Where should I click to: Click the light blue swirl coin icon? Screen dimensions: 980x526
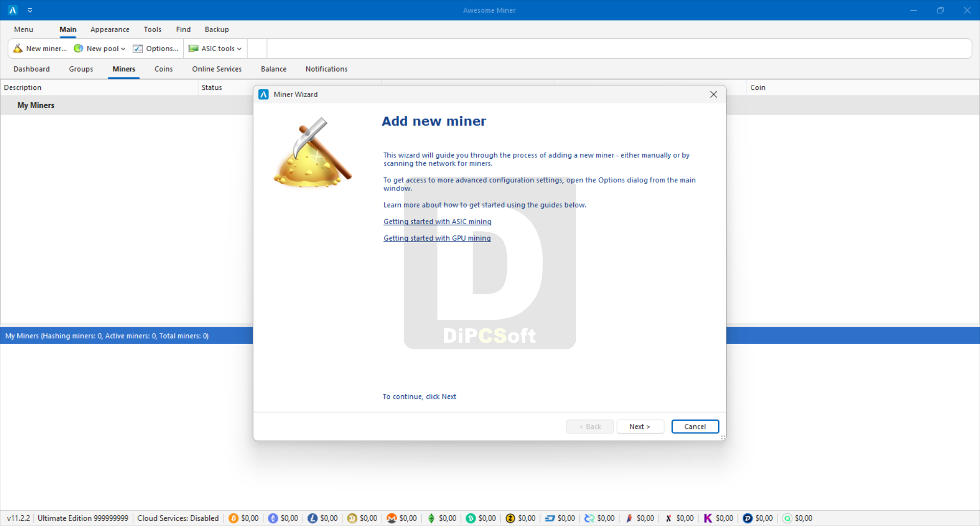coord(590,518)
